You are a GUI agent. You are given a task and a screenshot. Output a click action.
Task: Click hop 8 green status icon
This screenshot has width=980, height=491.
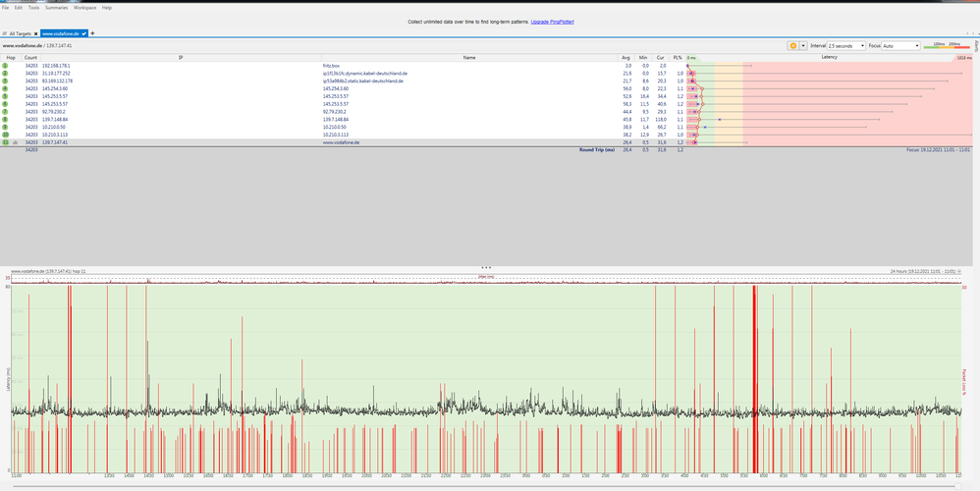click(x=5, y=119)
